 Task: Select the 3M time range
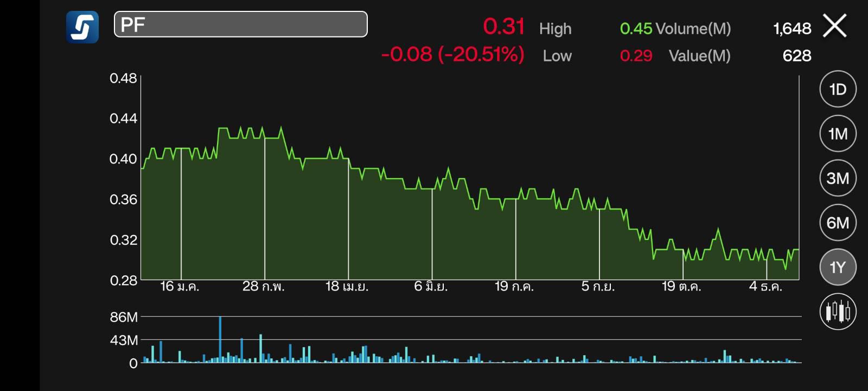(838, 178)
